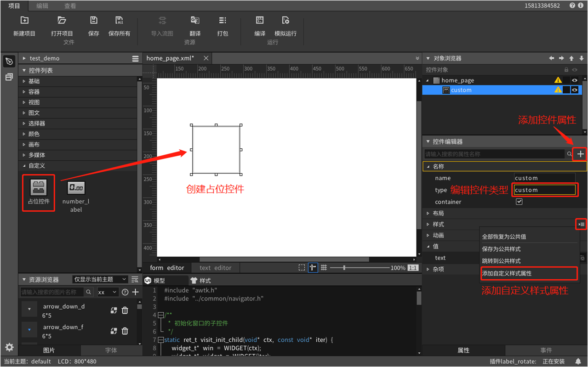Click the property name search box

click(494, 154)
